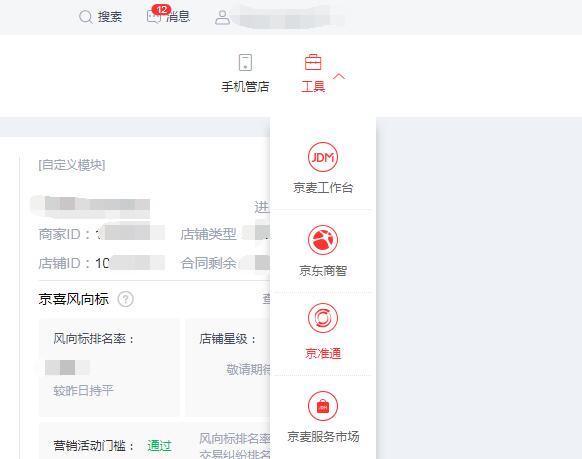Launch the 京准通 circular icon
Screen dimensions: 582x459
[323, 318]
